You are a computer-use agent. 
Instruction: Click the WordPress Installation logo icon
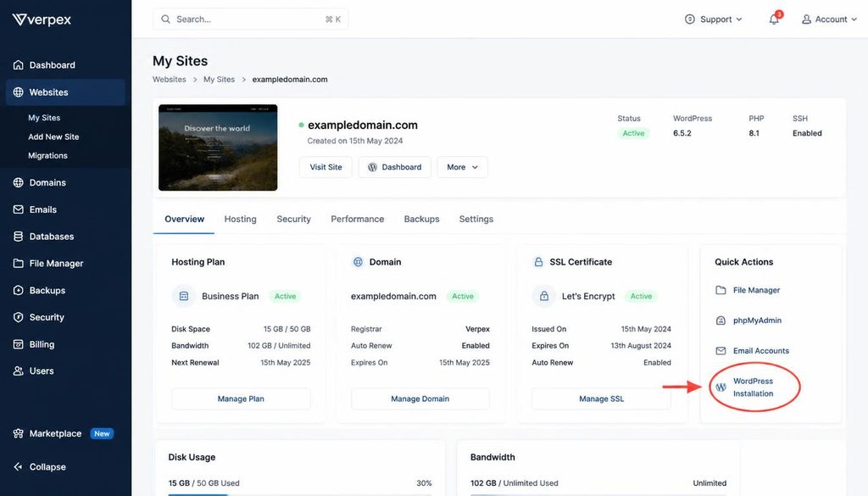coord(721,387)
